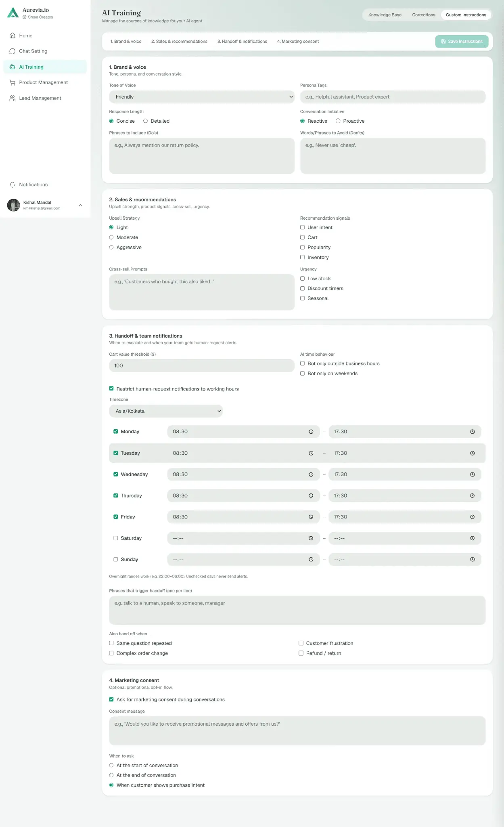This screenshot has height=827, width=504.
Task: Click the Lead Management people icon
Action: pos(13,98)
